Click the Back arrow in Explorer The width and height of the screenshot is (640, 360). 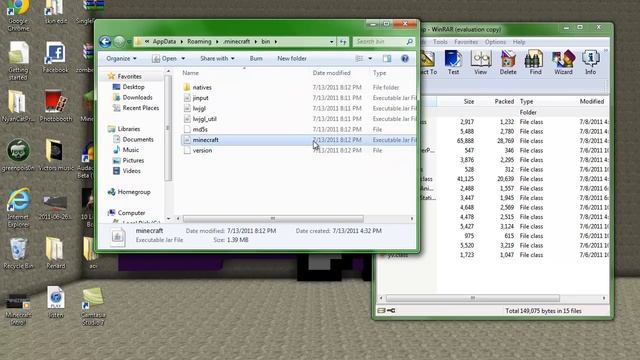[x=105, y=42]
